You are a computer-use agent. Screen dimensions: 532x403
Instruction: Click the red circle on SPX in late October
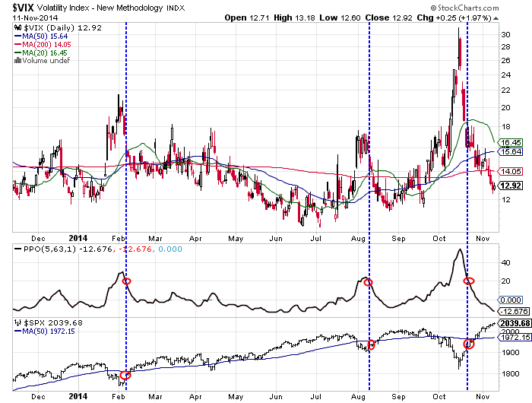pyautogui.click(x=469, y=344)
